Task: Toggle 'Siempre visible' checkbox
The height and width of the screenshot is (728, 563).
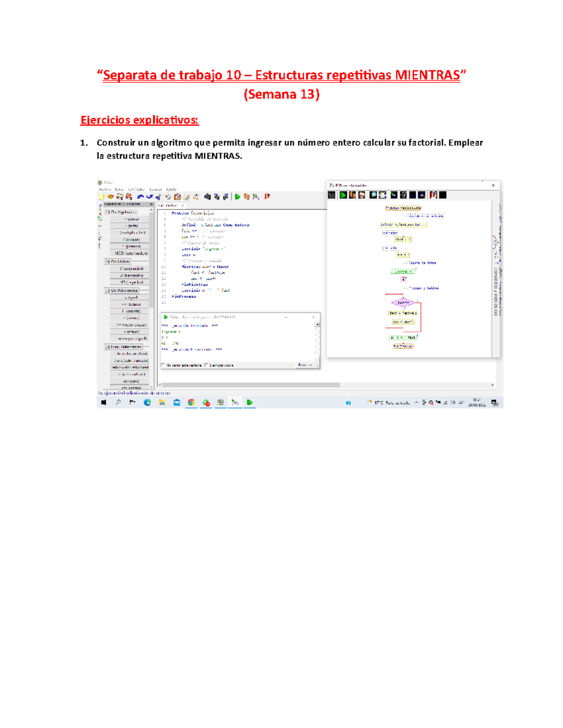Action: point(206,365)
